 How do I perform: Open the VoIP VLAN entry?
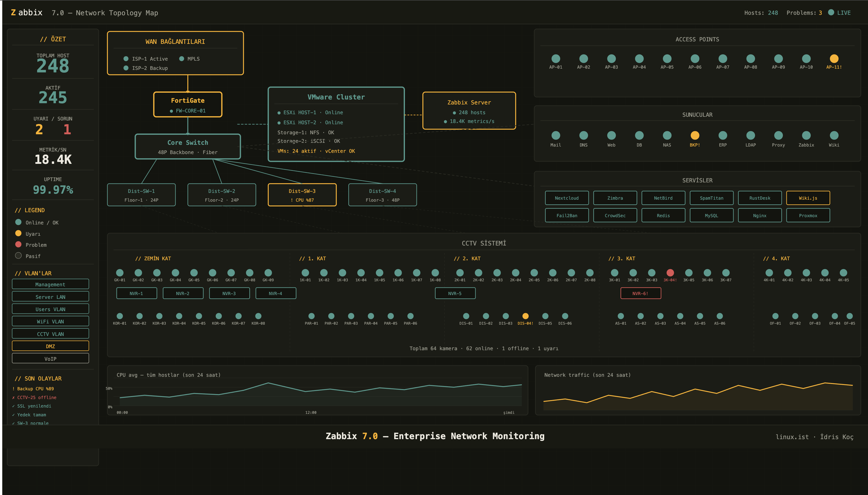click(50, 358)
